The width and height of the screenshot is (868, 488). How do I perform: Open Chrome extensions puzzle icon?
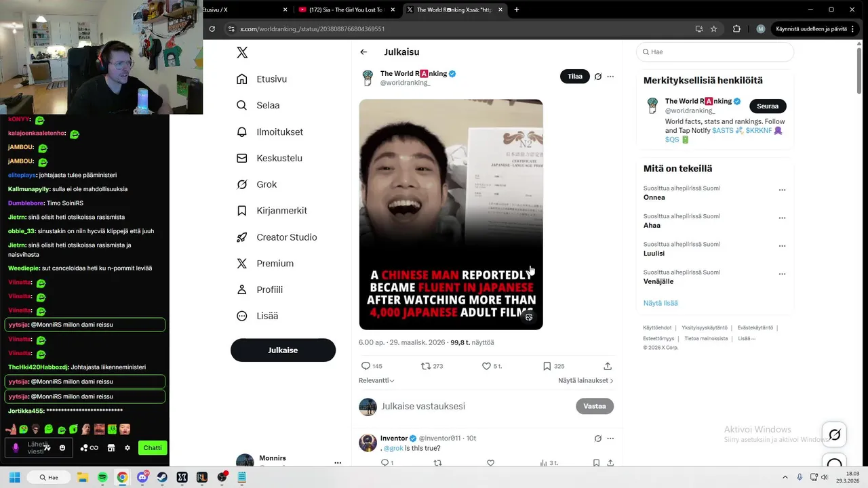736,29
